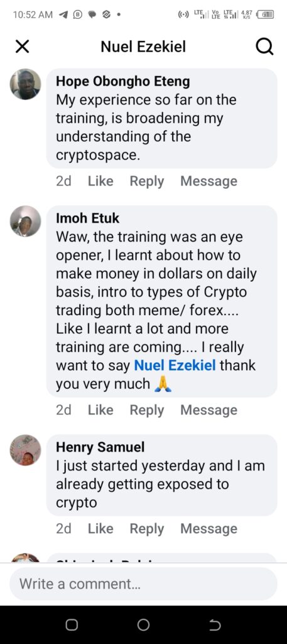This screenshot has height=644, width=287.
Task: Message Imoh Etuk from comment
Action: click(x=208, y=410)
